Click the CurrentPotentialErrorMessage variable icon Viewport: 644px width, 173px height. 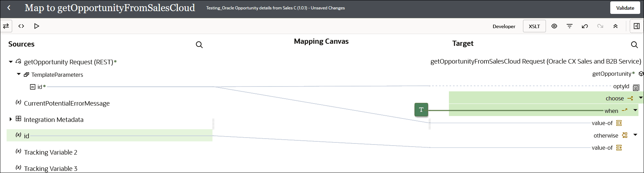18,102
